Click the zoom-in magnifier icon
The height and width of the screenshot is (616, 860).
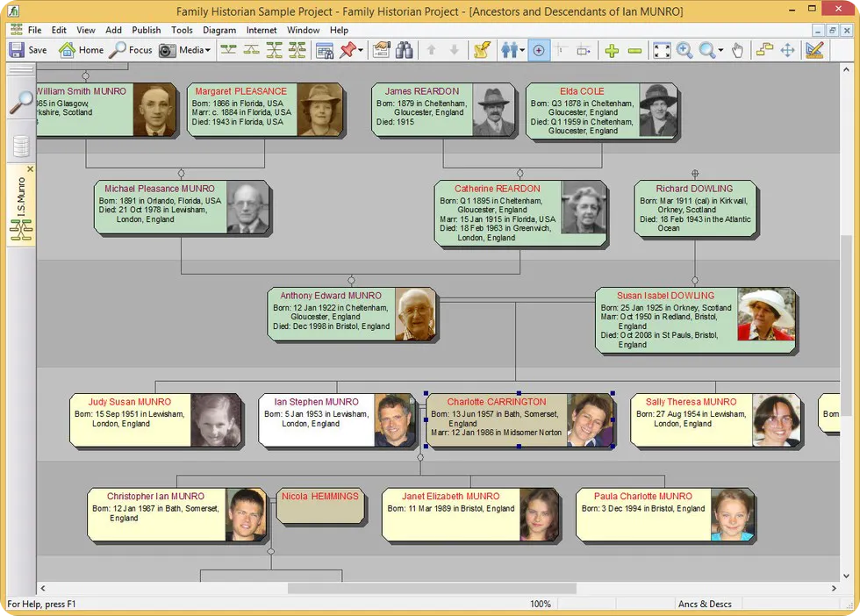click(684, 50)
